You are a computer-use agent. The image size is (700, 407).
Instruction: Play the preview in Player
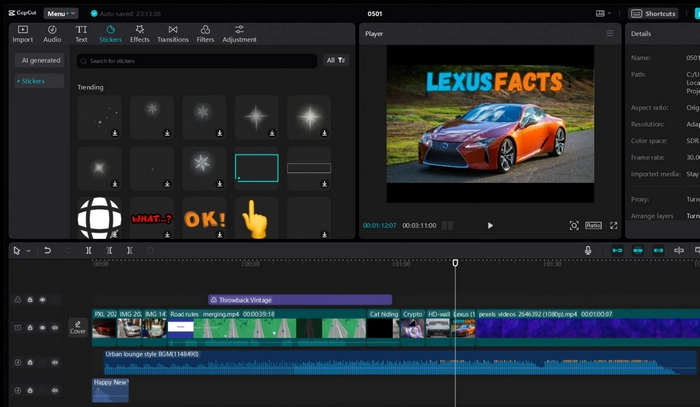pos(490,225)
